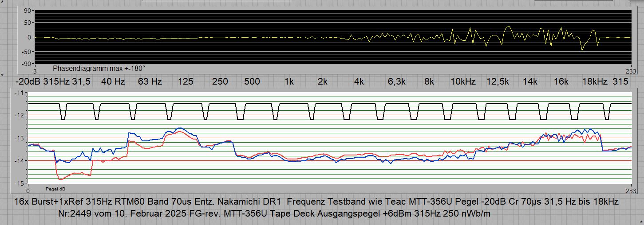Image resolution: width=644 pixels, height=225 pixels.
Task: Click the "16x Burst+1xRef 315Hz RTM60" caption line
Action: (316, 202)
